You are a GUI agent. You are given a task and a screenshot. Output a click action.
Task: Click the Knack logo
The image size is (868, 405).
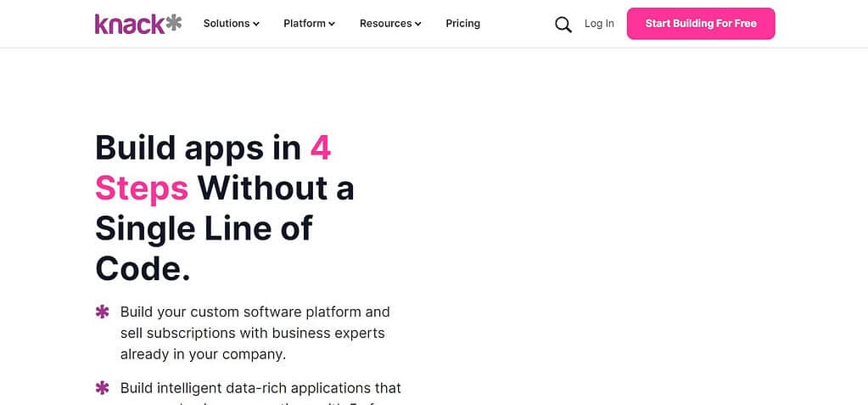[138, 24]
